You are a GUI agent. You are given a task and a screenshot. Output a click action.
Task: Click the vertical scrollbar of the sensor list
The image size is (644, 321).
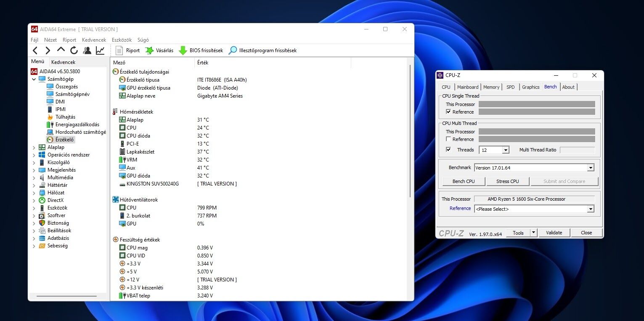410,131
